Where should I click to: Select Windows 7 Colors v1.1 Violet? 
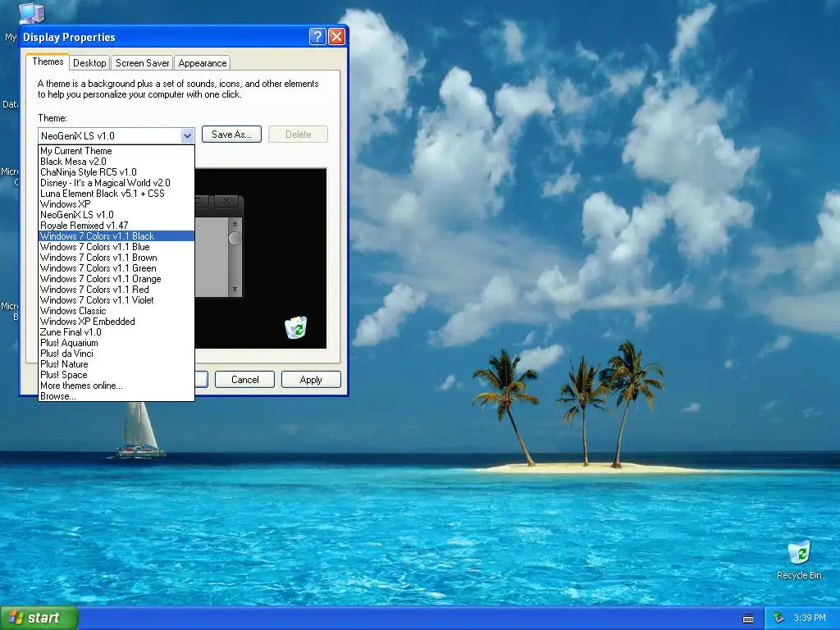pyautogui.click(x=116, y=300)
